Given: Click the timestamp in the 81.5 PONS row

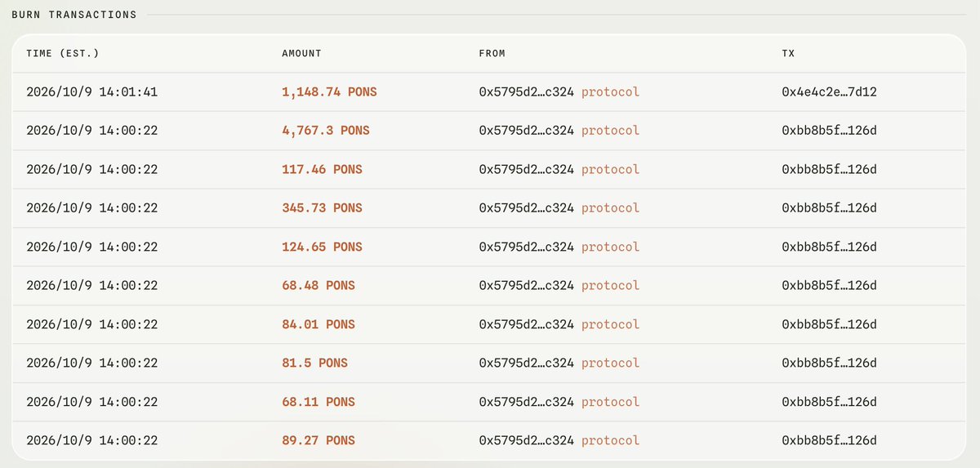Looking at the screenshot, I should pos(91,363).
